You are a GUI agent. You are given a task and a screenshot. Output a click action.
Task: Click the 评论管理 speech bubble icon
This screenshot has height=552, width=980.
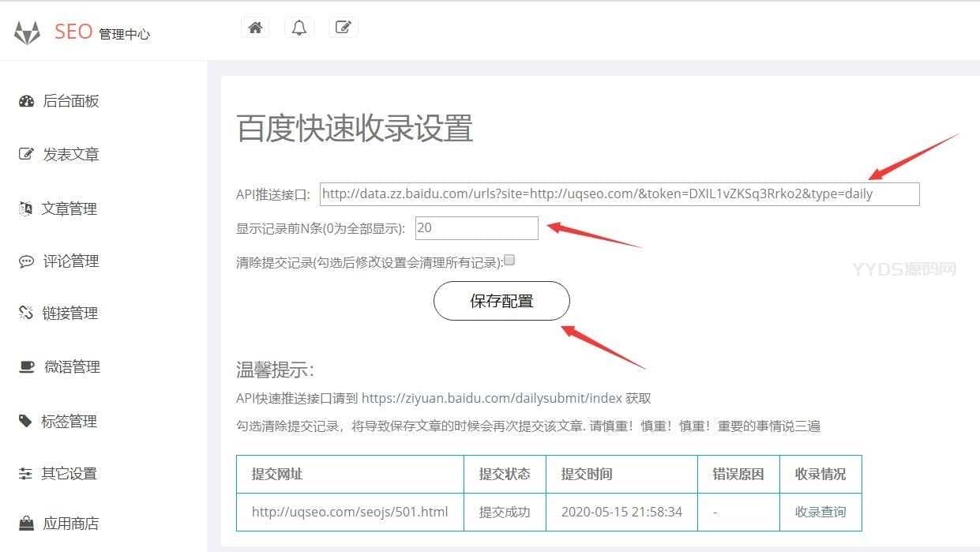pyautogui.click(x=26, y=261)
